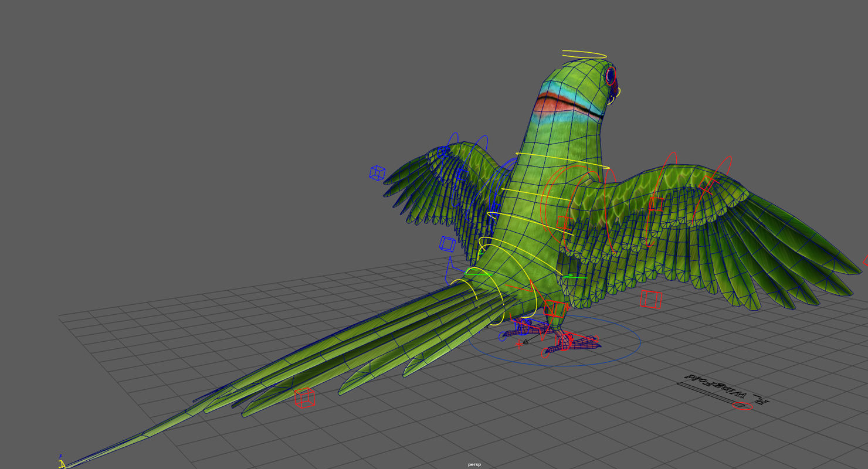
Task: Select the upper blue cube control beside left wing
Action: pos(378,173)
